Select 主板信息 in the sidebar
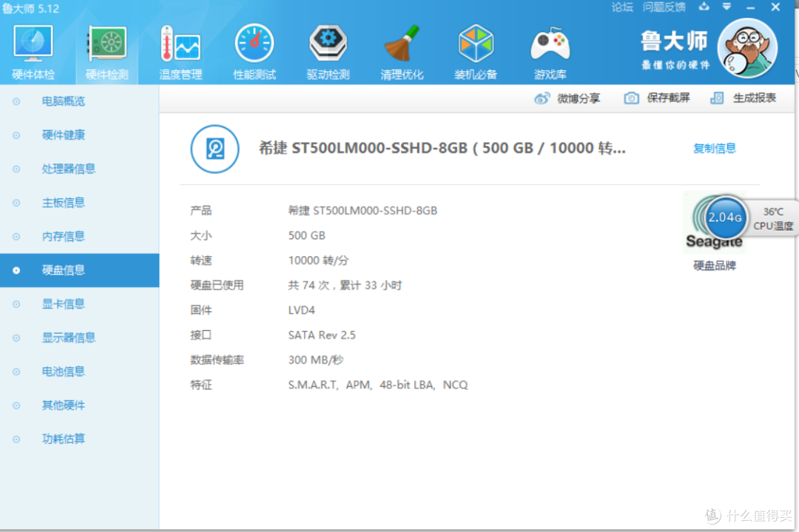 (x=79, y=203)
